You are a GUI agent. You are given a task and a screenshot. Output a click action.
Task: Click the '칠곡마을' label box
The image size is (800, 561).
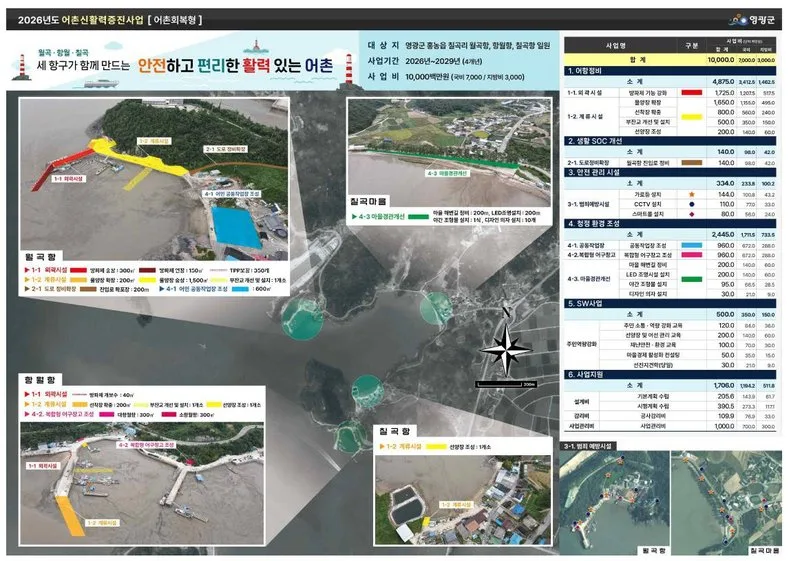368,201
